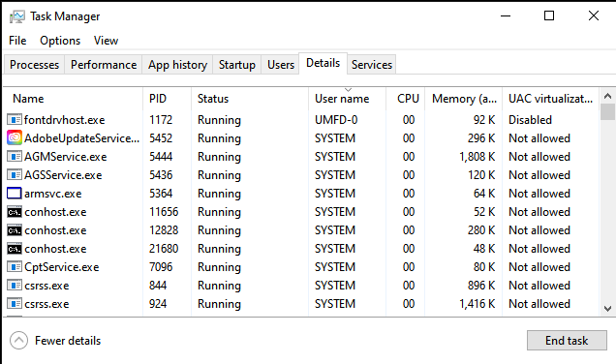Click console icon of conhost.exe PID 21680
Viewport: 616px width, 364px height.
point(15,249)
